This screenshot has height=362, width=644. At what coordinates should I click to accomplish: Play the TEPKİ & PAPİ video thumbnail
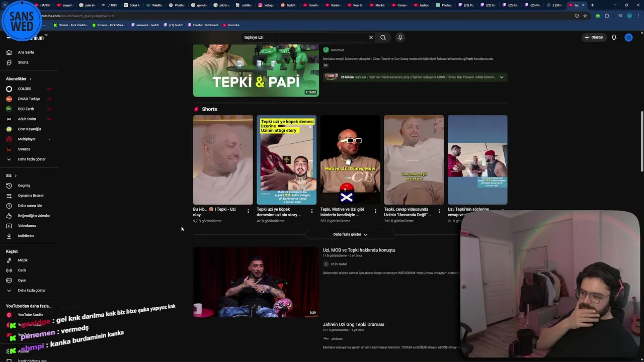click(256, 70)
